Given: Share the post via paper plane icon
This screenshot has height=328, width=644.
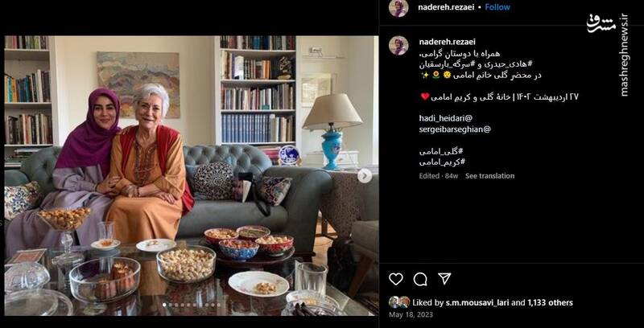Looking at the screenshot, I should click(444, 278).
